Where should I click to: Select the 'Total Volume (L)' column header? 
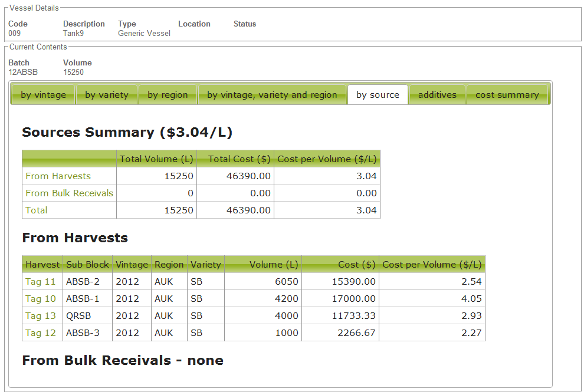pos(156,159)
